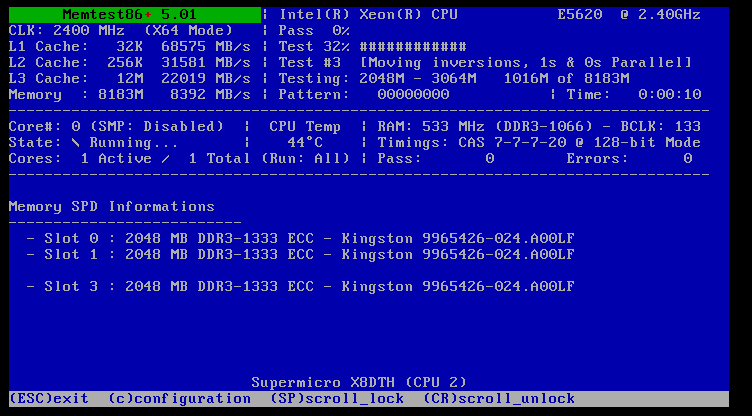Viewport: 752px width, 416px height.
Task: Click the 'State: Running...' status
Action: tap(94, 143)
